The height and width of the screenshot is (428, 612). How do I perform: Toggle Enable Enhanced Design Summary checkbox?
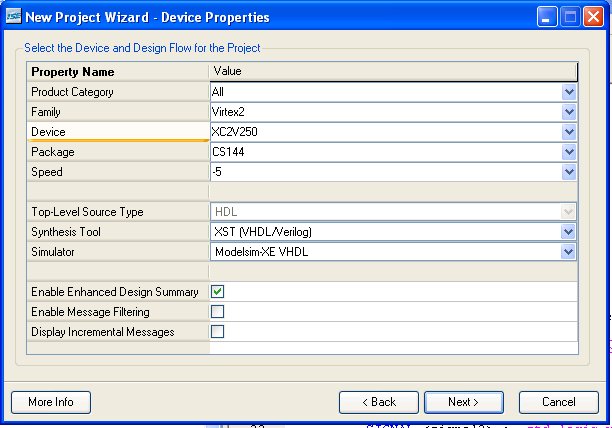217,291
